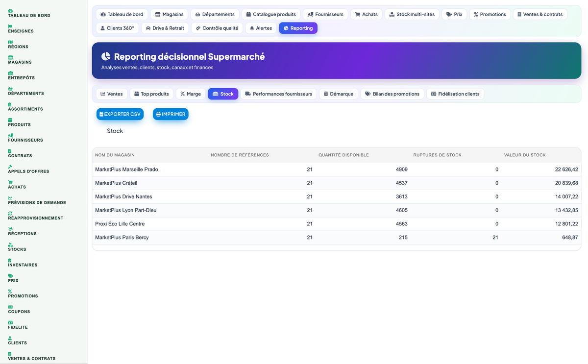Select the MarketPlus Lyon Part-Dieu store name
The height and width of the screenshot is (364, 588).
coord(126,210)
